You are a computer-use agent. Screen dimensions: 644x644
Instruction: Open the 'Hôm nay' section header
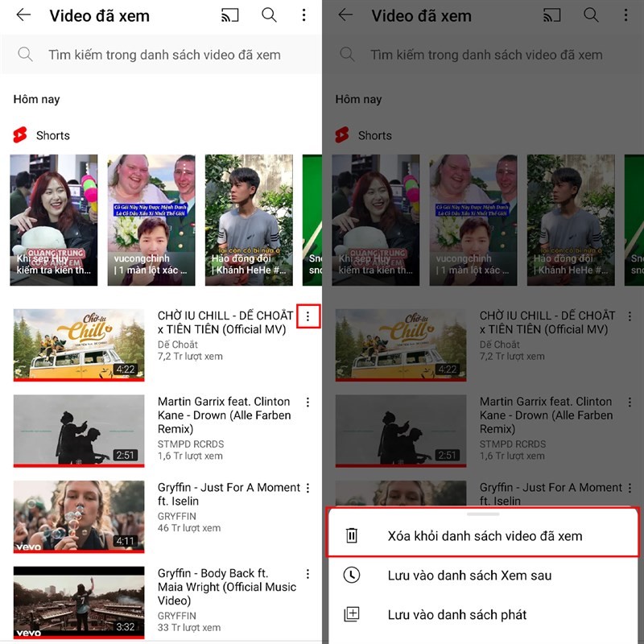coord(36,99)
